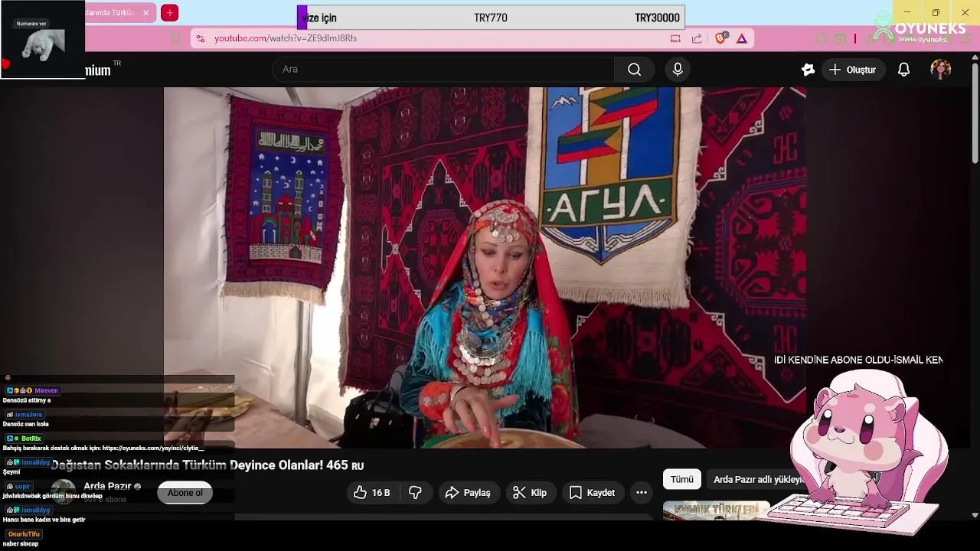980x551 pixels.
Task: Click the Brave Shields lion icon
Action: pyautogui.click(x=720, y=38)
